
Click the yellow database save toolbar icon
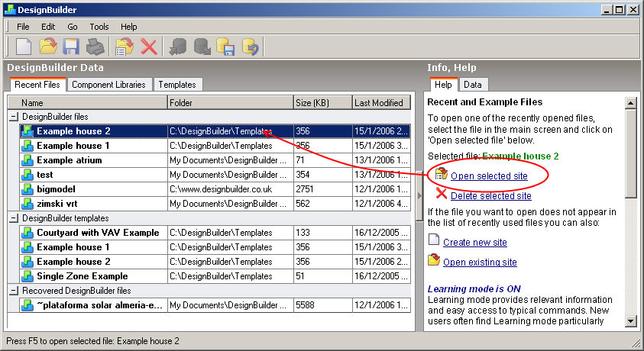click(225, 47)
